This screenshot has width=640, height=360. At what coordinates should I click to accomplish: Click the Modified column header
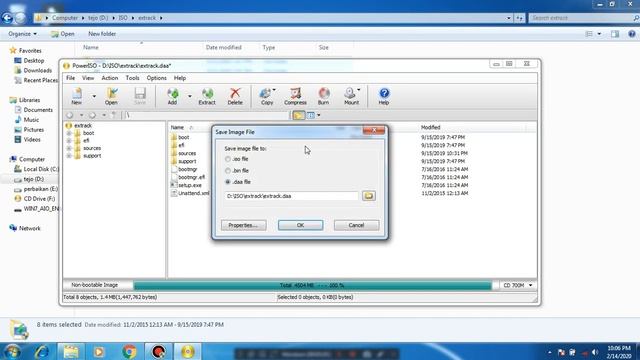click(x=431, y=127)
